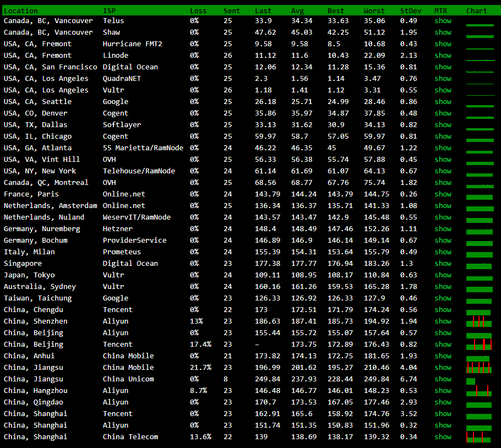Click the ISP column header
Image resolution: width=501 pixels, height=448 pixels.
109,11
